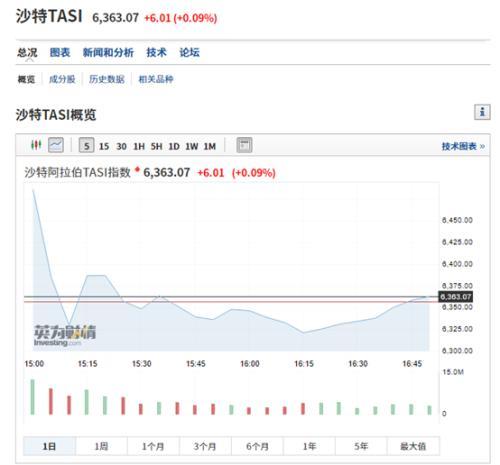Select the area line chart icon
The width and height of the screenshot is (500, 465).
coord(56,145)
